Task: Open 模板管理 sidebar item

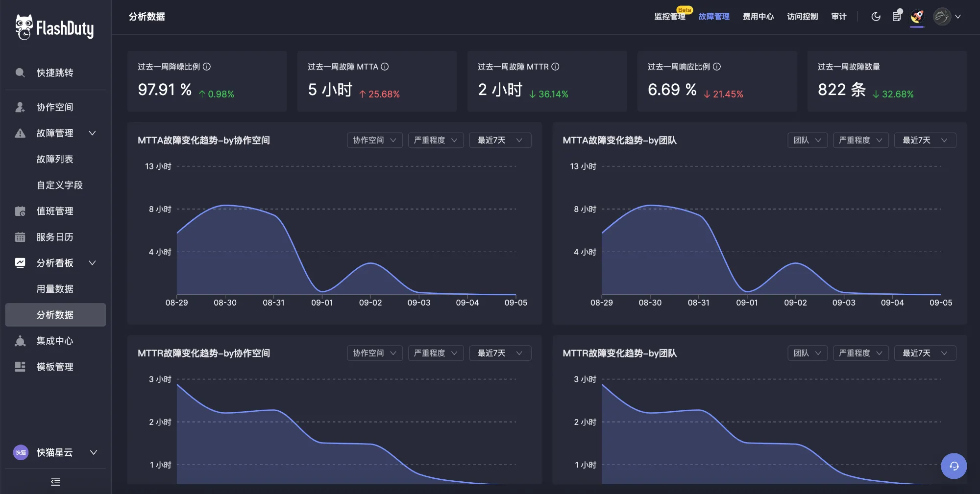Action: click(55, 367)
